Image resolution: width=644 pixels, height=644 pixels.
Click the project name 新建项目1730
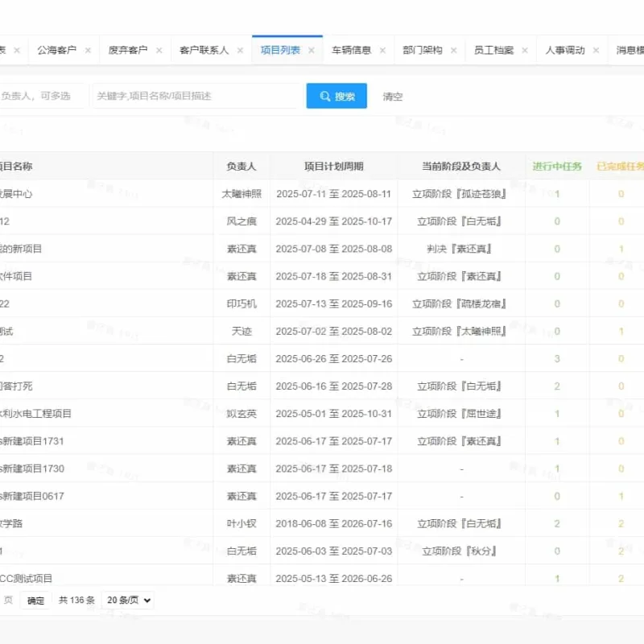(x=34, y=469)
